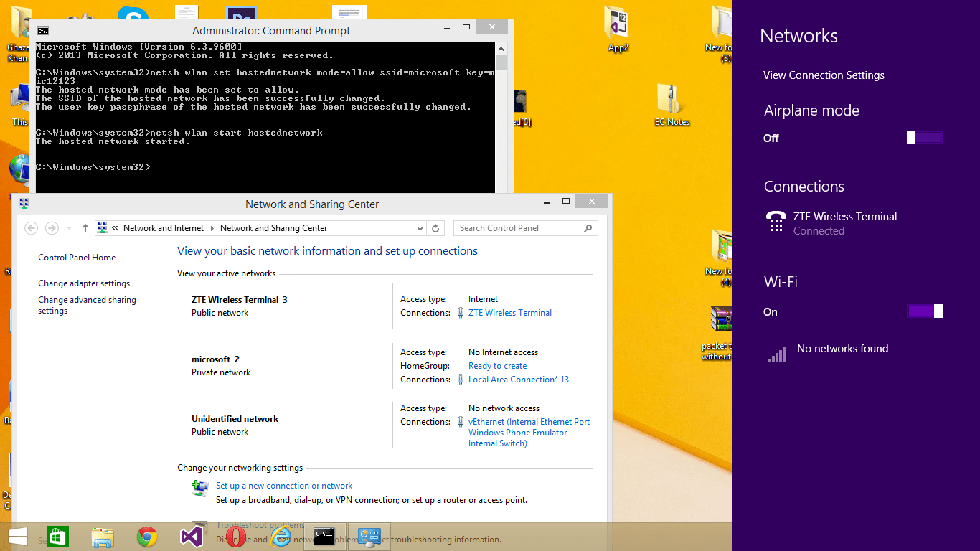Open Local Area Connection* 13 status

tap(519, 380)
